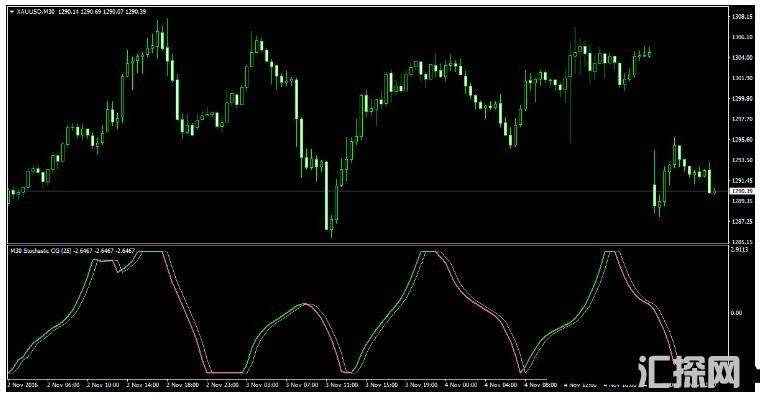Select the 3 Nov 19:00 time label

click(x=421, y=385)
